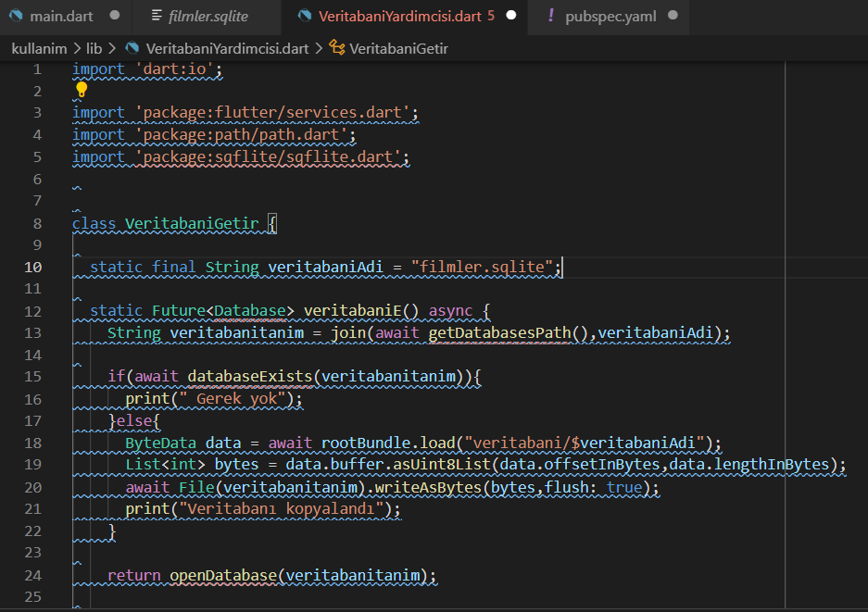Click unsaved dot on VeritabaniYardimcisi.dart tab
868x612 pixels.
[x=510, y=16]
